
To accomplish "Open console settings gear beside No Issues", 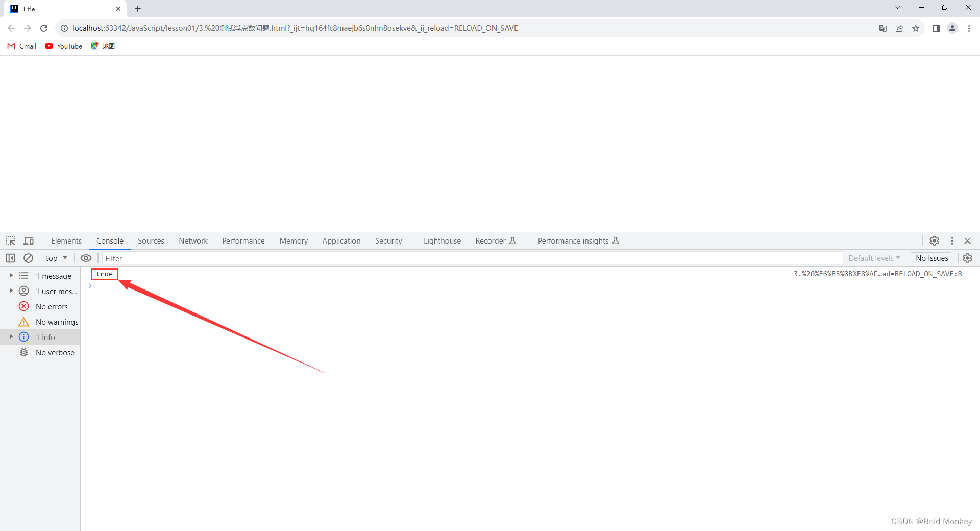I will point(967,258).
